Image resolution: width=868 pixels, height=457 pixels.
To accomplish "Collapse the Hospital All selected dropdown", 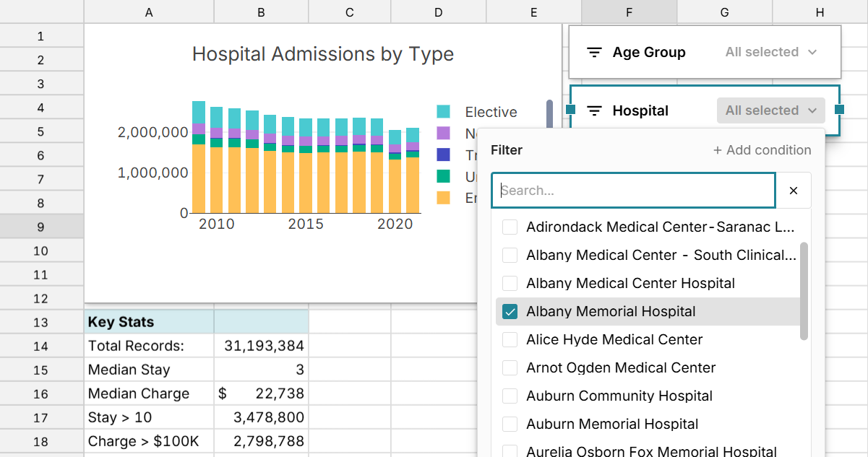I will click(x=770, y=110).
